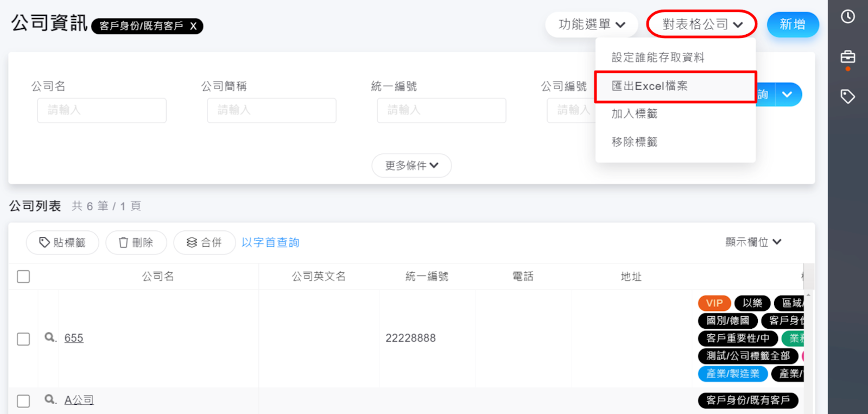Click magnifier icon beside company 655
The image size is (868, 414).
coord(50,338)
